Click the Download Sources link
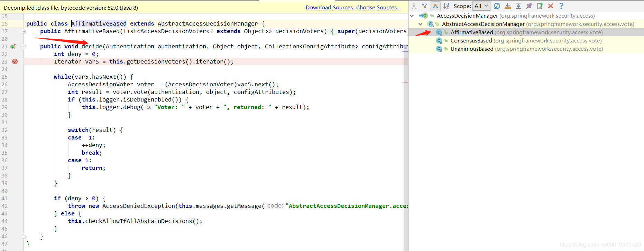Viewport: 644px width, 251px height. (329, 7)
